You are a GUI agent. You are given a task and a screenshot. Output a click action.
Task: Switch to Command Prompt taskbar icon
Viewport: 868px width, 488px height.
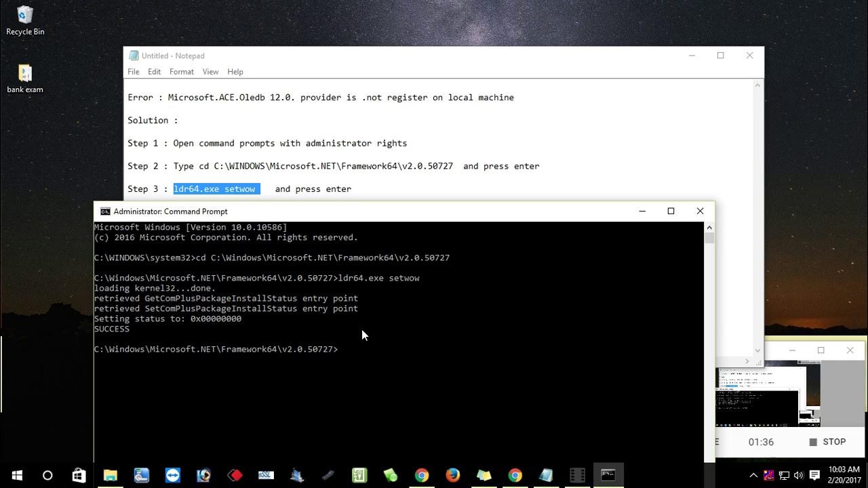tap(608, 475)
